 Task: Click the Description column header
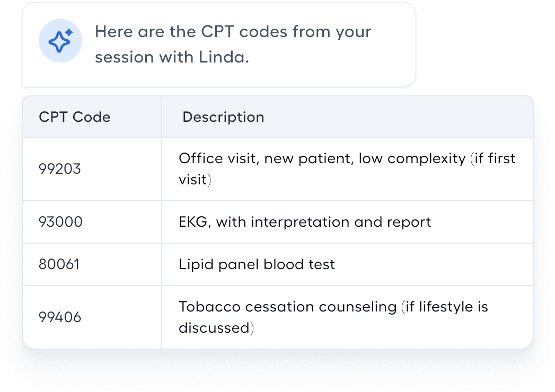tap(223, 117)
